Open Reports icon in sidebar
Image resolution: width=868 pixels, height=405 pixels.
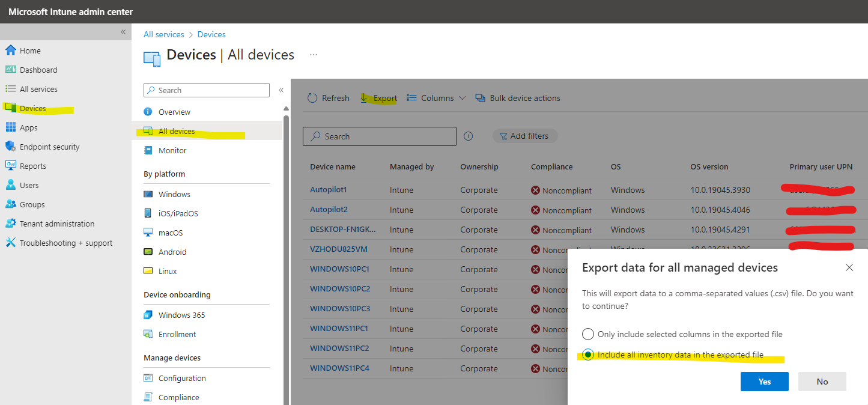(x=10, y=166)
